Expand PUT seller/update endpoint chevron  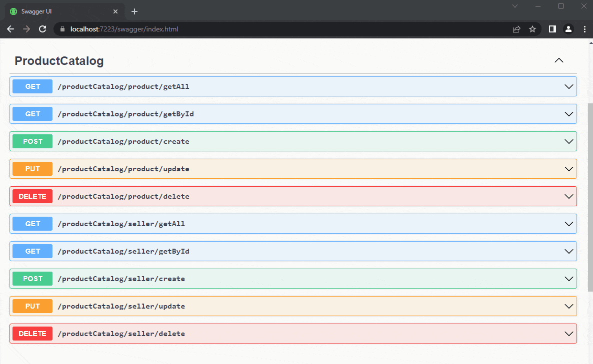569,306
